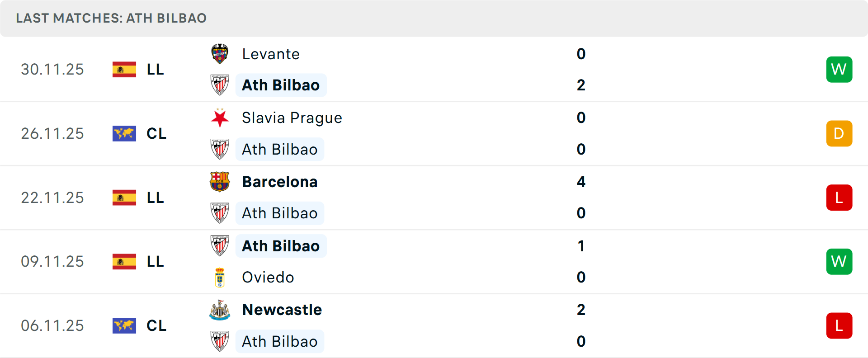Click the green W badge for the Levante match
Screen dimensions: 868x358
[839, 69]
